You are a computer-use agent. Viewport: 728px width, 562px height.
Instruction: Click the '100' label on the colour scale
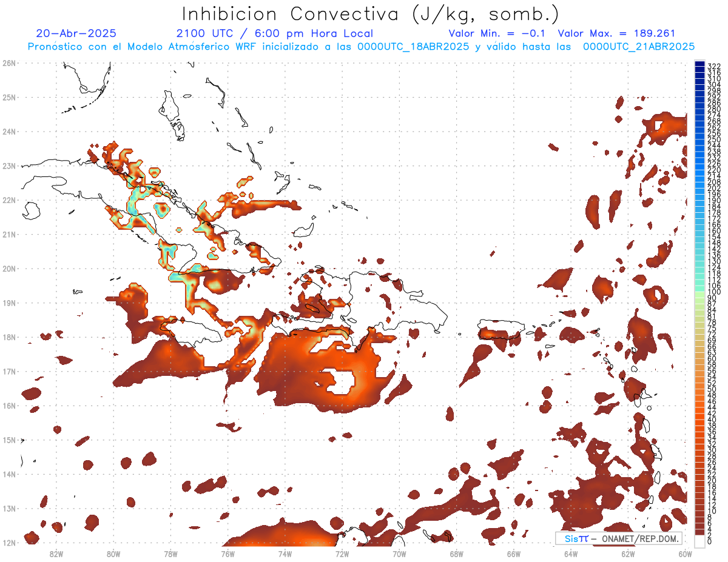tap(714, 292)
